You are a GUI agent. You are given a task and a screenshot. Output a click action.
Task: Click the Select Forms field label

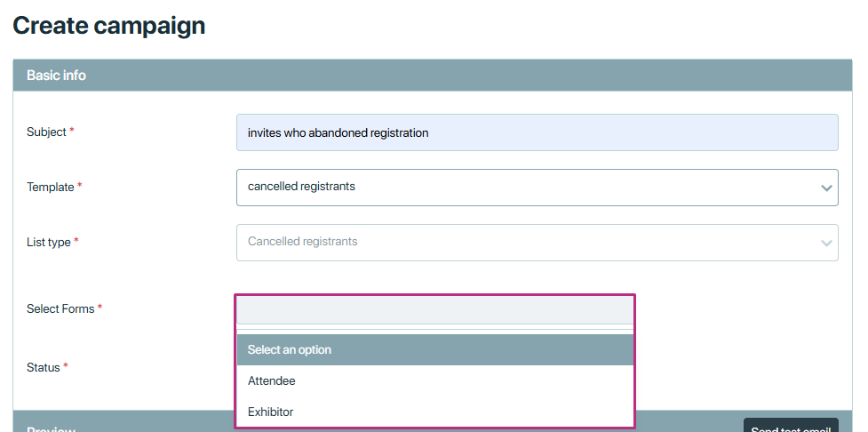pyautogui.click(x=60, y=309)
